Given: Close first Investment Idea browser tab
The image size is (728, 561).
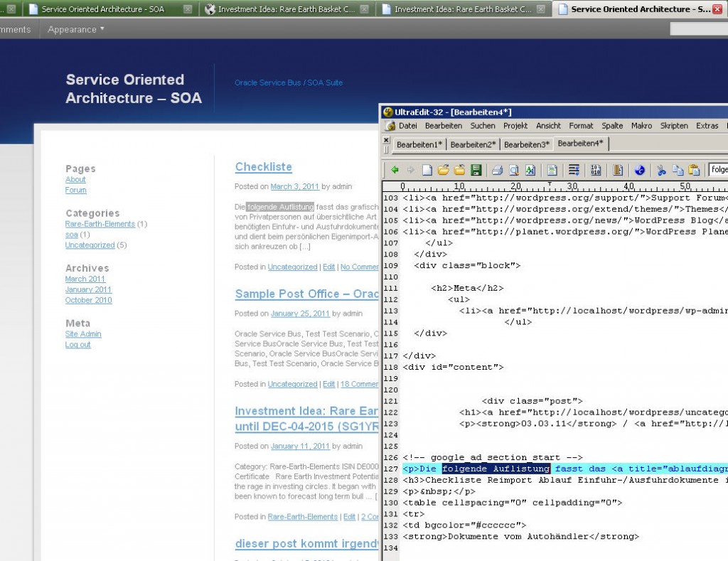Looking at the screenshot, I should (364, 9).
